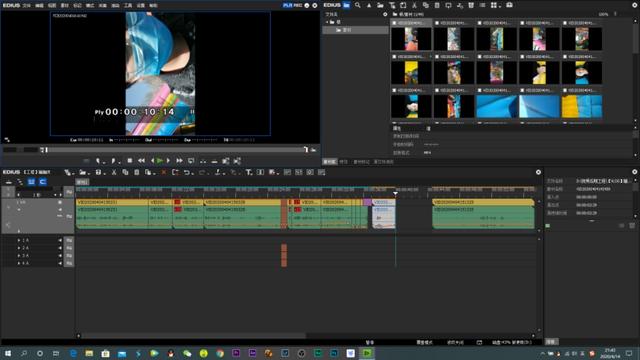Switch to the fourth tab (源文件浏览) below the bin
Screen dimensions: 640x360
[384, 162]
